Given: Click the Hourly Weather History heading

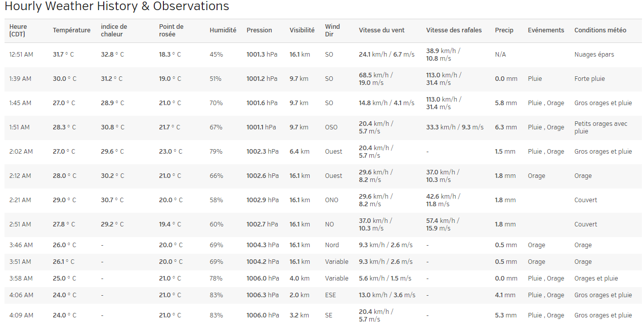Looking at the screenshot, I should point(117,7).
